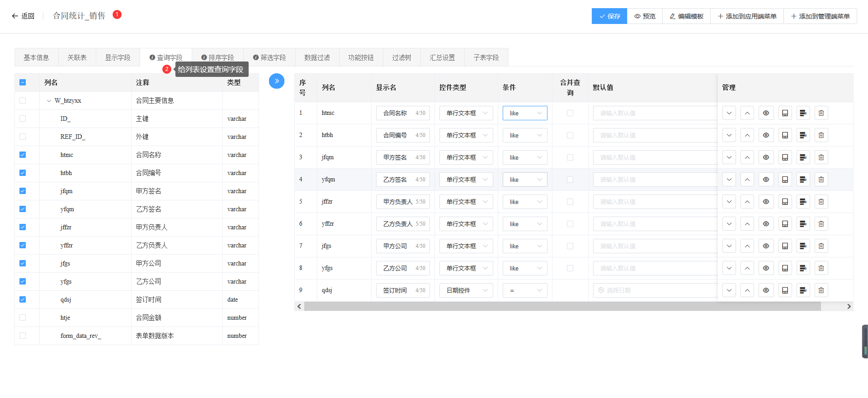Uncheck the qdsj 签订时间 checkbox
868x398 pixels.
[23, 299]
